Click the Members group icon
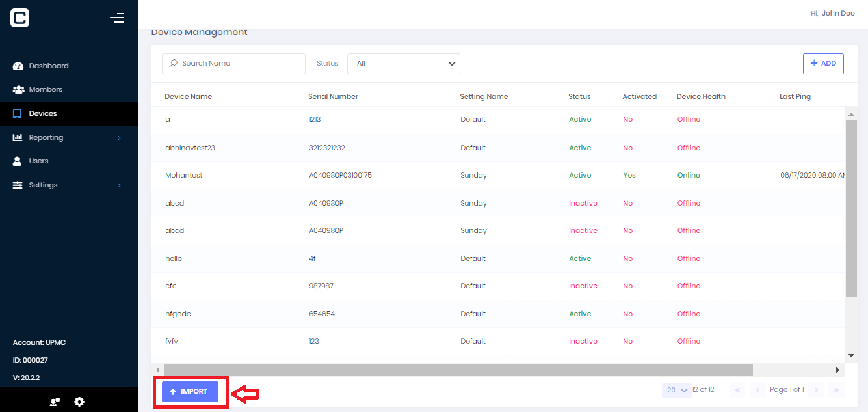Image resolution: width=868 pixels, height=412 pixels. click(18, 89)
